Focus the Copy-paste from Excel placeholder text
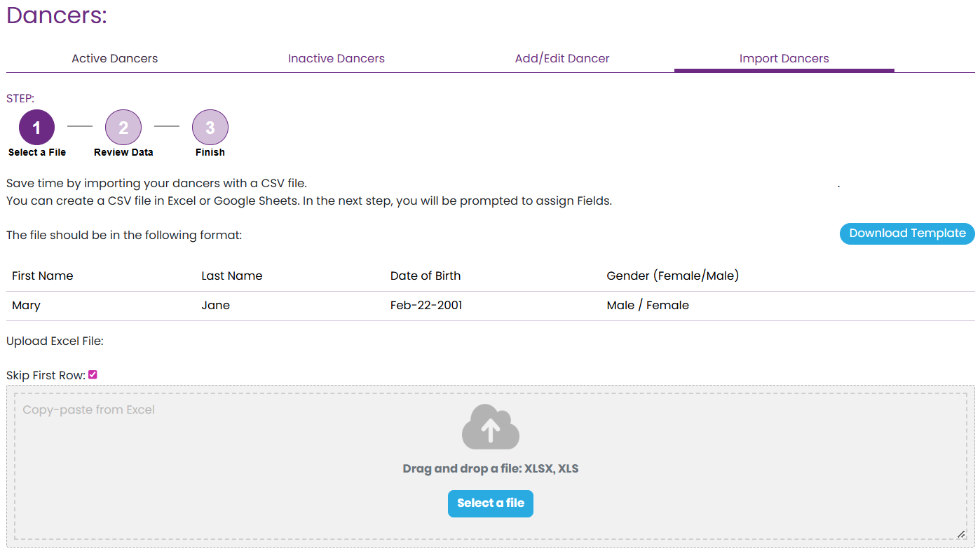This screenshot has width=980, height=556. pos(89,410)
